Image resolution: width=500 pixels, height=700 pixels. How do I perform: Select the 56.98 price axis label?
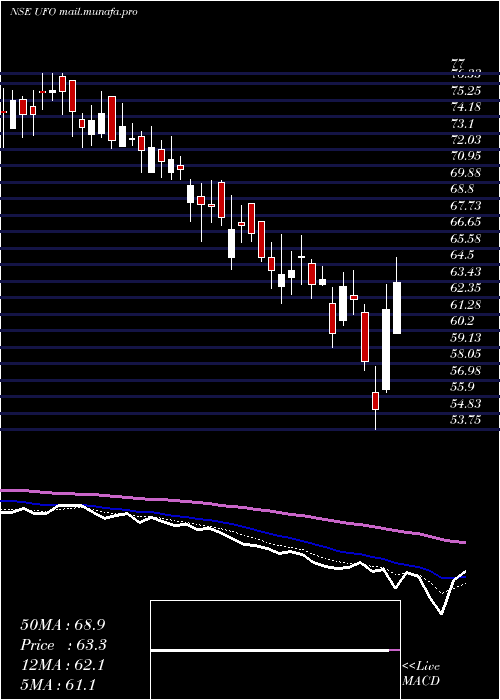(x=466, y=370)
